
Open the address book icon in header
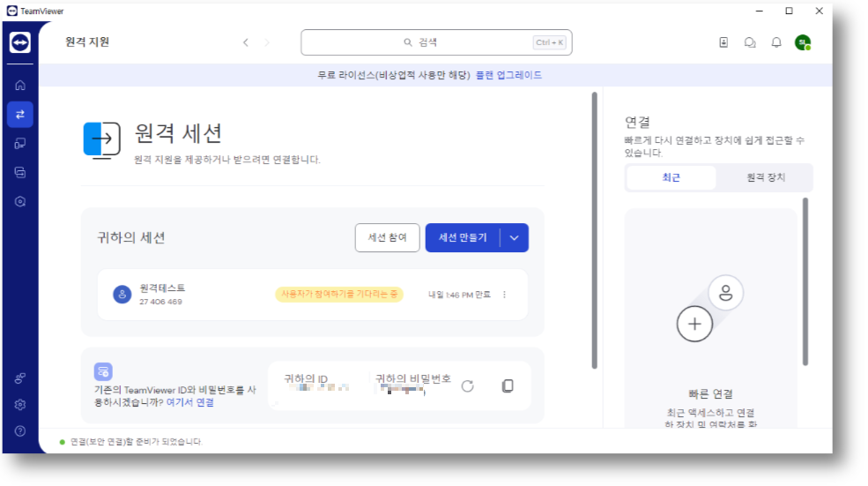(723, 42)
